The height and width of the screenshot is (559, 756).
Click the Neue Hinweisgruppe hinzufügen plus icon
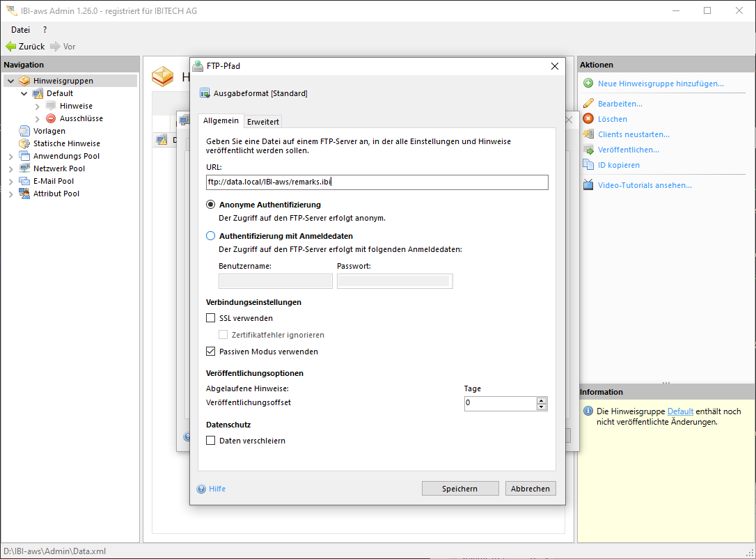588,84
